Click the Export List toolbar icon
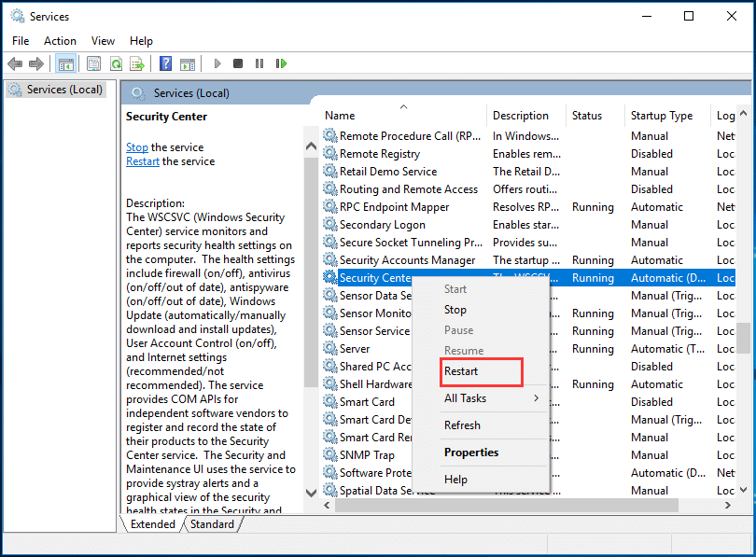 [x=137, y=63]
